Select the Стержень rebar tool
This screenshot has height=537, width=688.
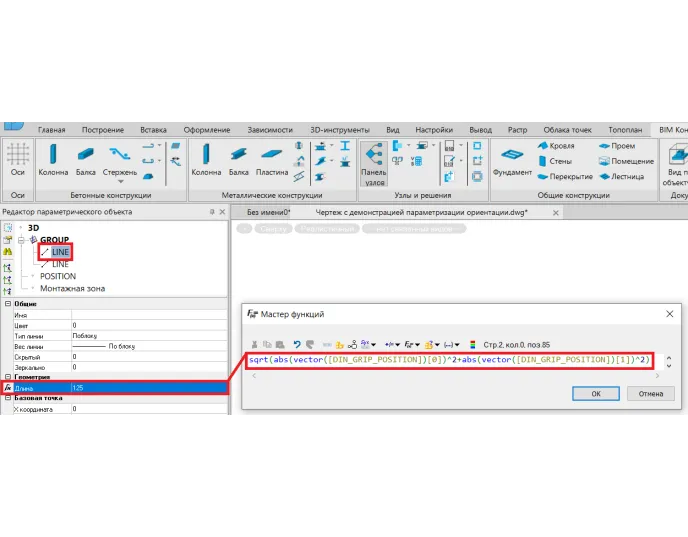click(x=120, y=159)
